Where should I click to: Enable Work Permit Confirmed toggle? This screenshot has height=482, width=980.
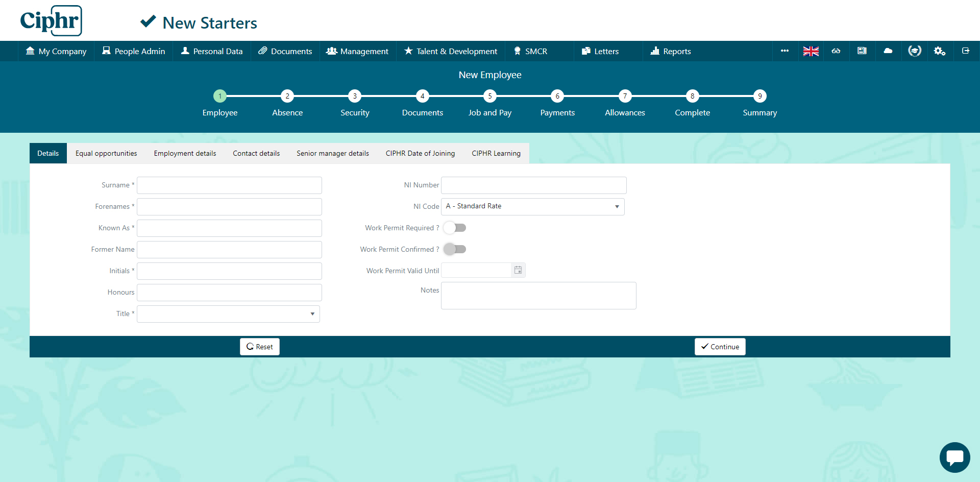[x=455, y=249]
